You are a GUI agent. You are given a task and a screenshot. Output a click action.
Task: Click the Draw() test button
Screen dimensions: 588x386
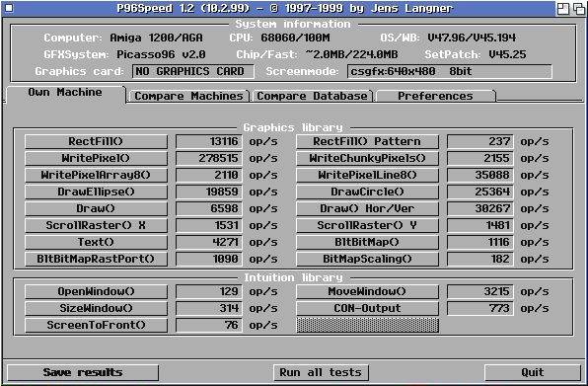(x=96, y=208)
